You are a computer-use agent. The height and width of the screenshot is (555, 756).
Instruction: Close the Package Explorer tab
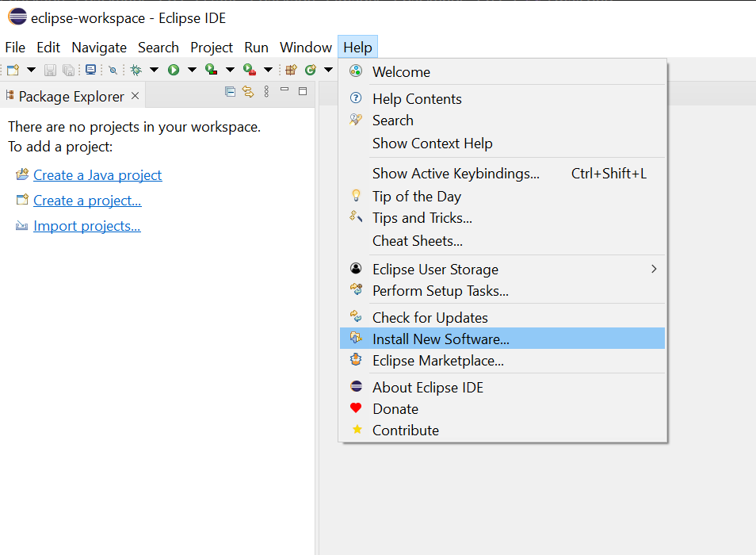click(135, 96)
